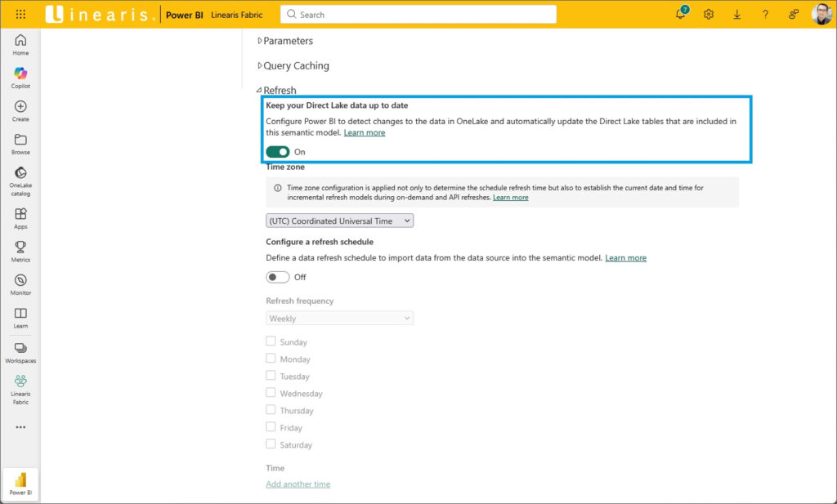Click the download icon in header

pyautogui.click(x=736, y=14)
